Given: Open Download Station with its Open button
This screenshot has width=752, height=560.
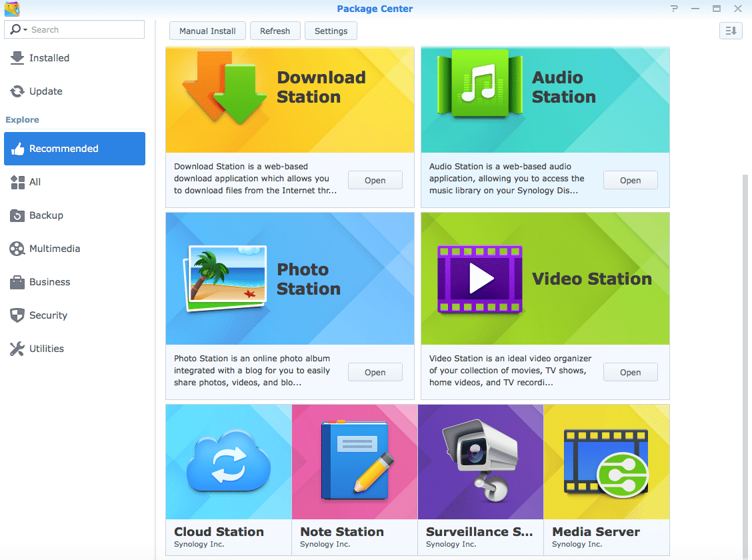Looking at the screenshot, I should pyautogui.click(x=375, y=180).
